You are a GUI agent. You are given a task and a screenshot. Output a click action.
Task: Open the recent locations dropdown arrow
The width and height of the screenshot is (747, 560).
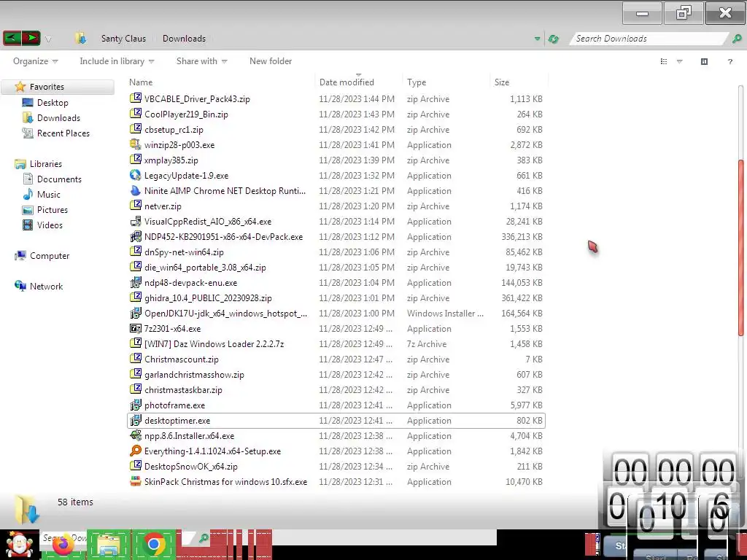(48, 39)
